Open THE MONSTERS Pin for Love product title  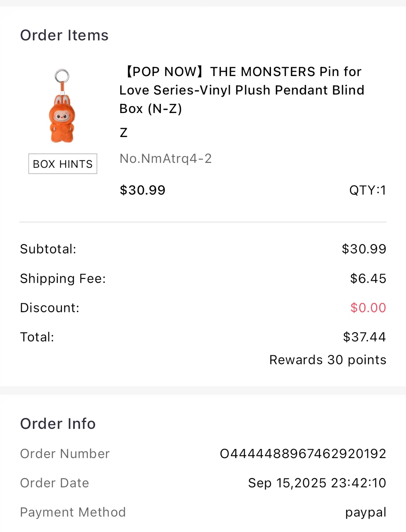pyautogui.click(x=242, y=90)
